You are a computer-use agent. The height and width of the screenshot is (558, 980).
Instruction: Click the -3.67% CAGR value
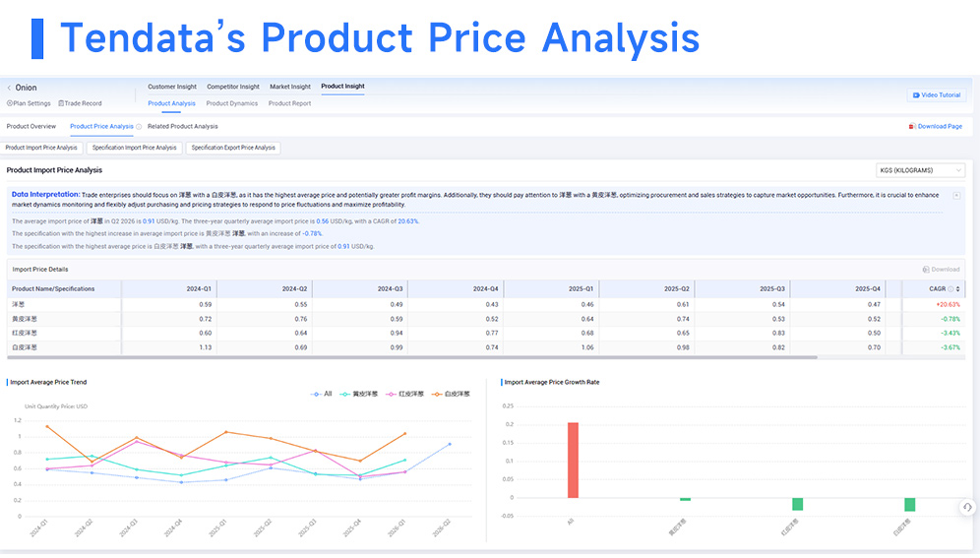click(950, 348)
